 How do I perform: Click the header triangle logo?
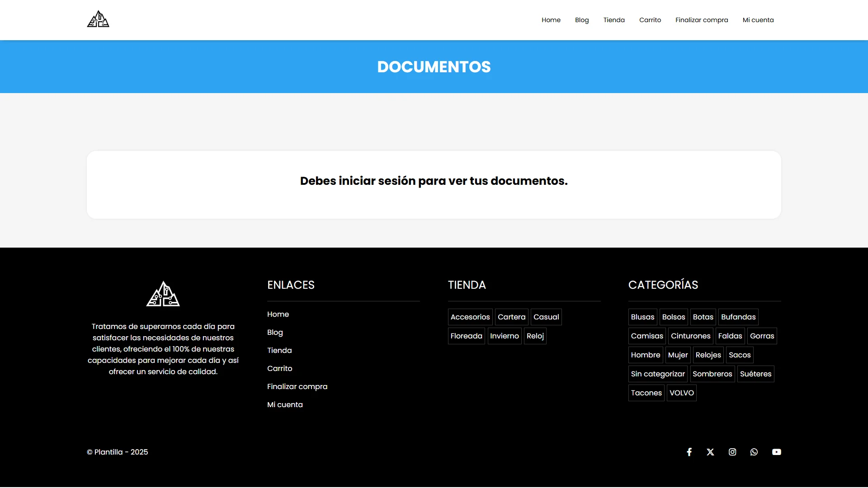tap(98, 19)
